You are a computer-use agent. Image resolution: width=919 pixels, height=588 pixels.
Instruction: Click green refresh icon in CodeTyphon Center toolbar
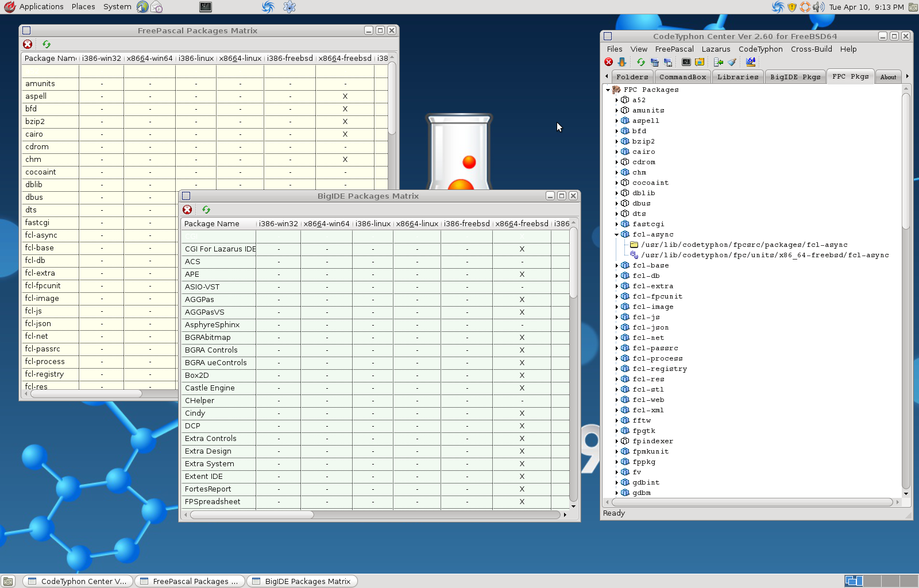[x=641, y=62]
